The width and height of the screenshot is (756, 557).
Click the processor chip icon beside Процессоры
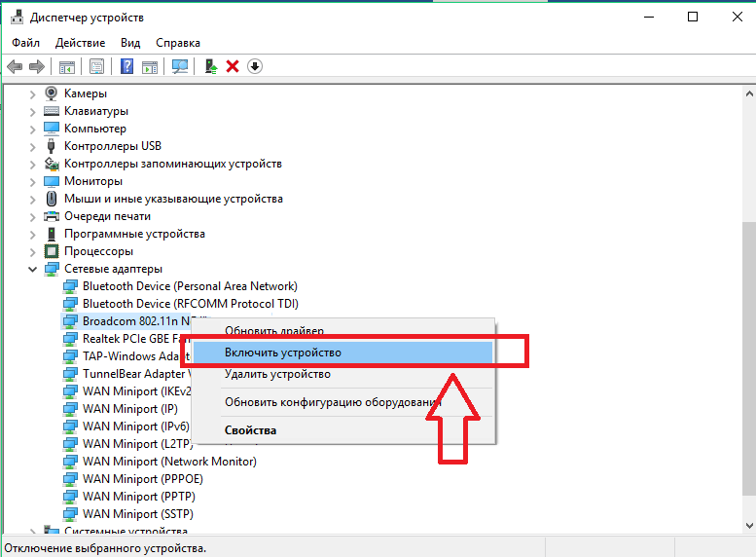point(52,251)
